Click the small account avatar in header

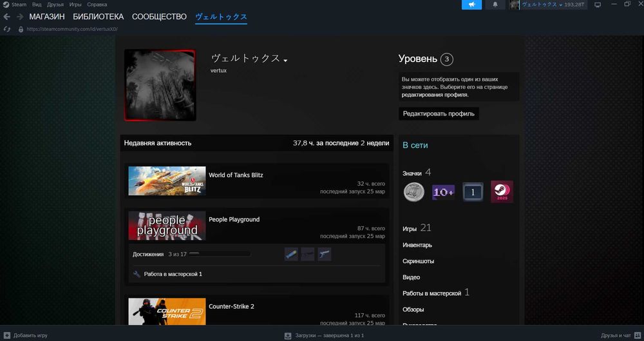514,5
